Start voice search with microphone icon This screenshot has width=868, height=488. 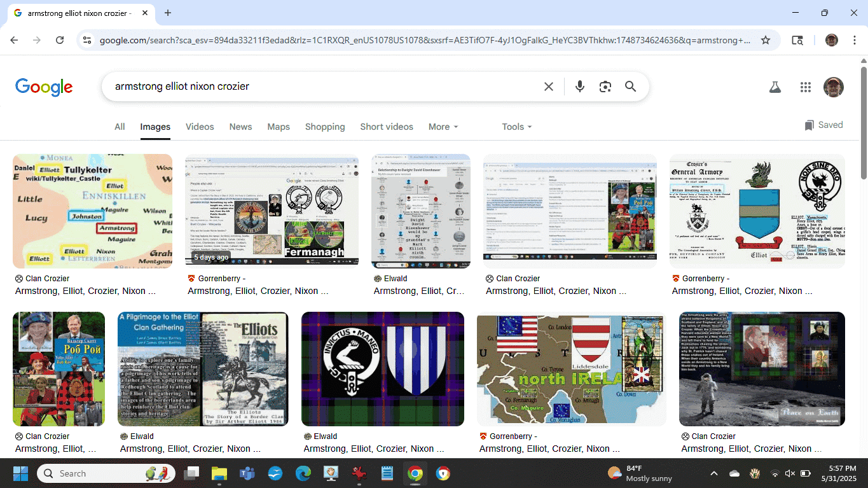pos(579,87)
